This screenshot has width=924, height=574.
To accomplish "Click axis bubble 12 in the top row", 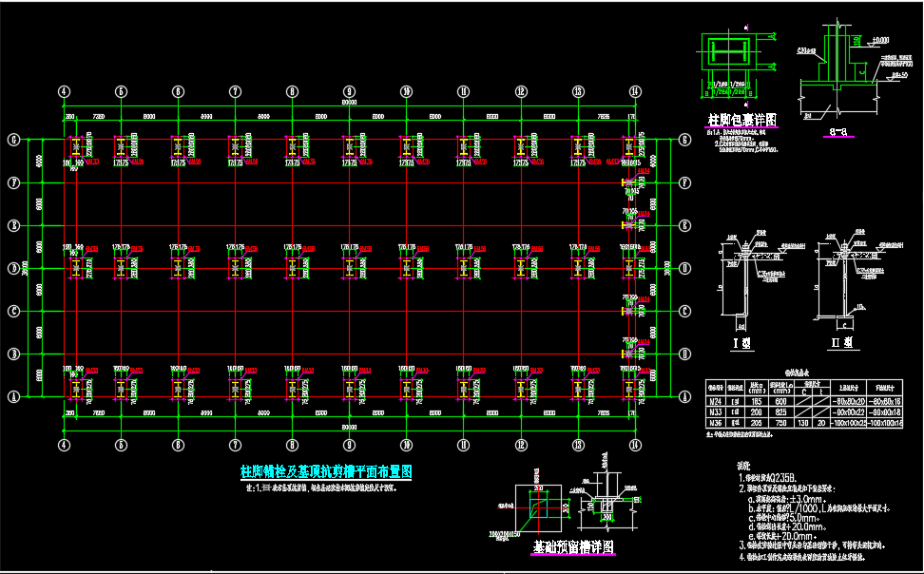I will click(x=520, y=91).
